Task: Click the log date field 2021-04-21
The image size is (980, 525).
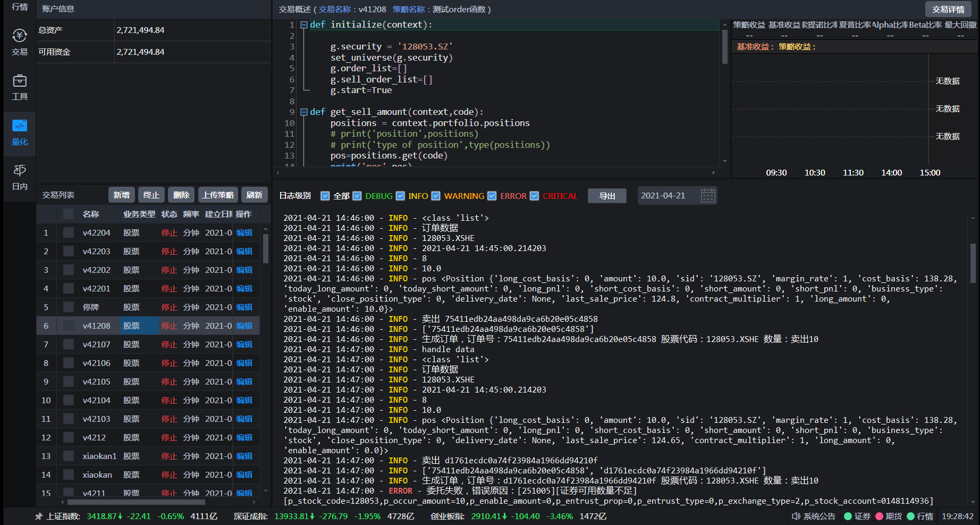Action: pos(663,196)
